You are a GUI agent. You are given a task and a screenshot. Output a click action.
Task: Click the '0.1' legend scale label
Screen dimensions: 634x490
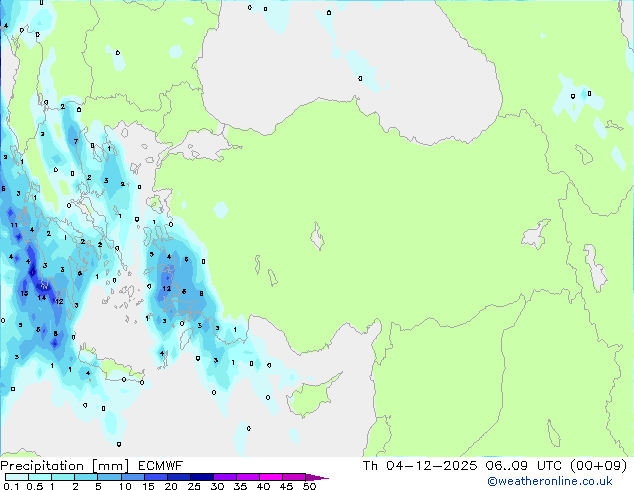click(11, 486)
